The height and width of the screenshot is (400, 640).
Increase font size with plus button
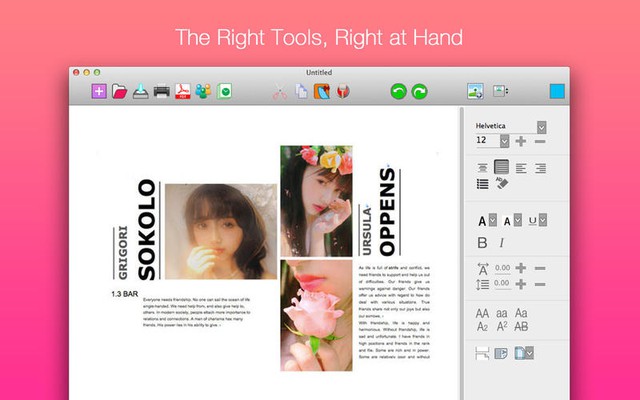click(x=521, y=141)
